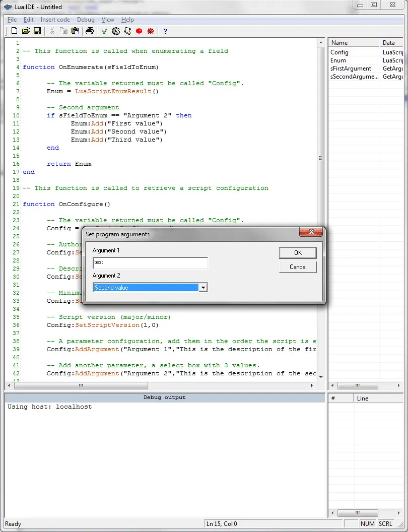The height and width of the screenshot is (532, 408).
Task: Click the variables panel horizontal scrollbar thumb
Action: (358, 386)
